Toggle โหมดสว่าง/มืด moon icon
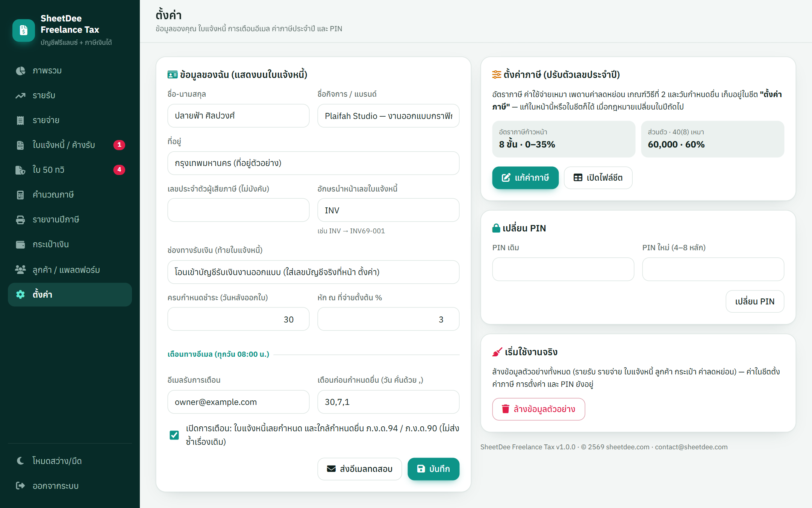 [20, 461]
